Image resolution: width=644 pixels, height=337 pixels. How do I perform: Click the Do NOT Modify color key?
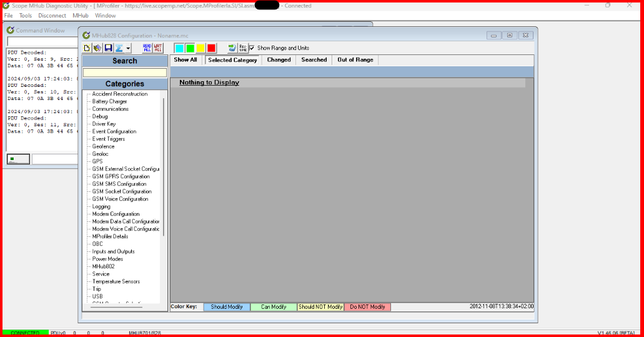(367, 307)
